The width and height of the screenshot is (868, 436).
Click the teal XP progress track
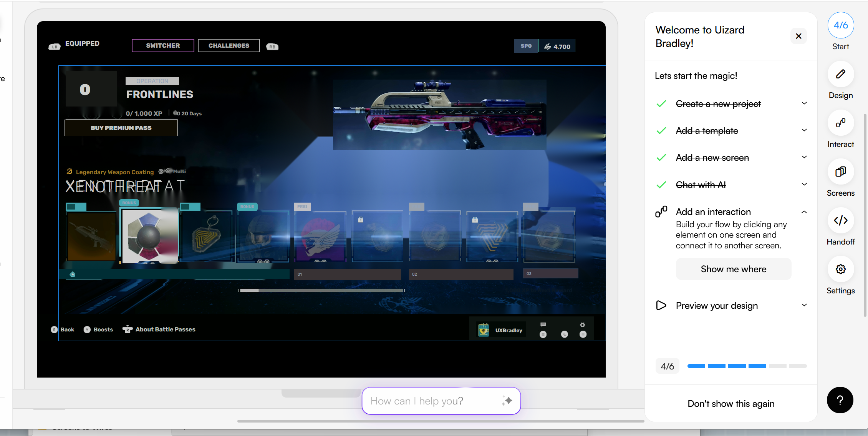click(x=174, y=274)
